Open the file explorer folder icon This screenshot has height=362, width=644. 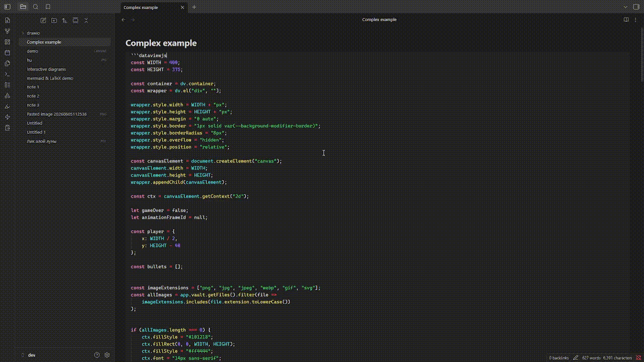23,7
